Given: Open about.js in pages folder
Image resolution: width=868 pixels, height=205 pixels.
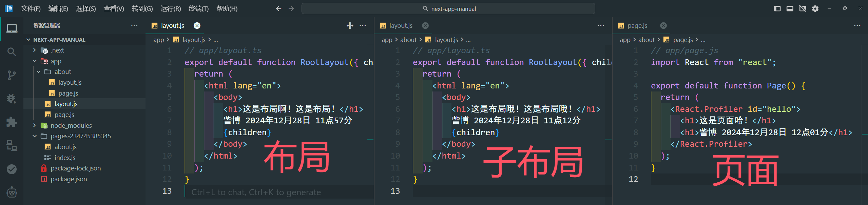Looking at the screenshot, I should (x=84, y=147).
